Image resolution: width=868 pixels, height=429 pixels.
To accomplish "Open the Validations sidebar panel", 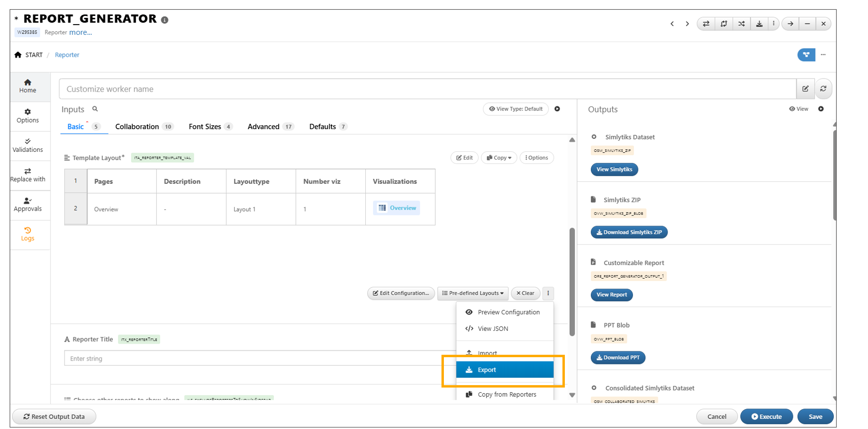I will click(x=27, y=146).
